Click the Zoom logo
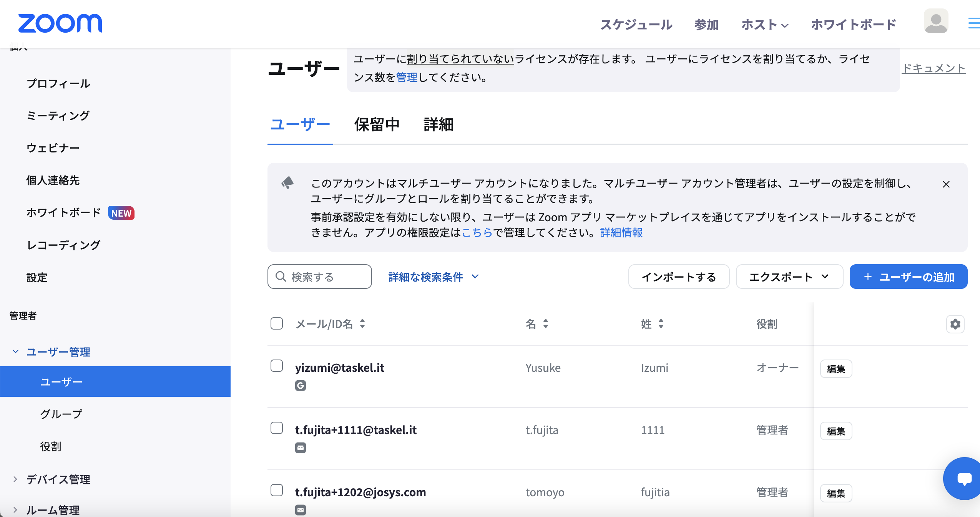Image resolution: width=980 pixels, height=517 pixels. tap(60, 23)
